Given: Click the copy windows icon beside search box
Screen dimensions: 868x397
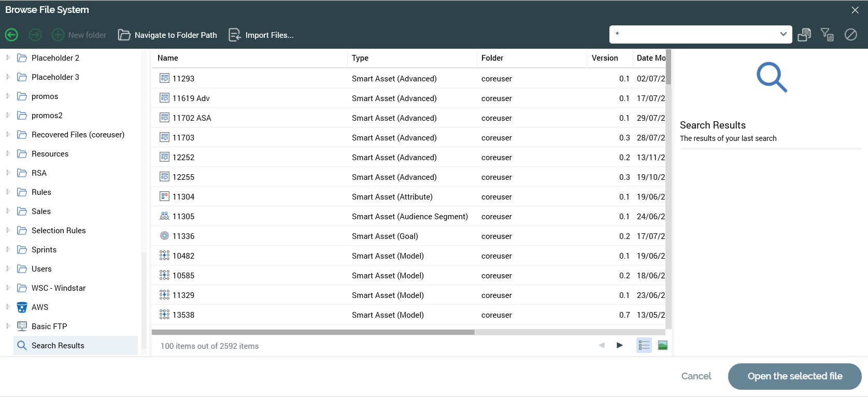Looking at the screenshot, I should [804, 35].
